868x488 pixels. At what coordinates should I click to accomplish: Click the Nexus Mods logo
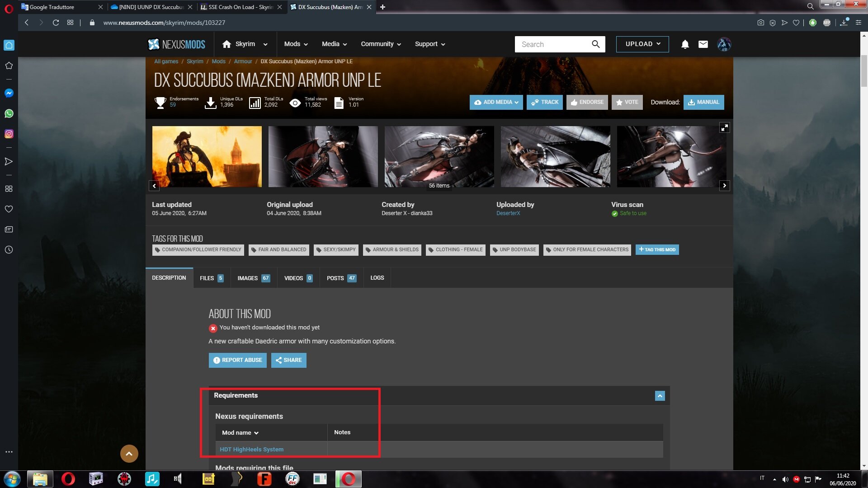176,44
